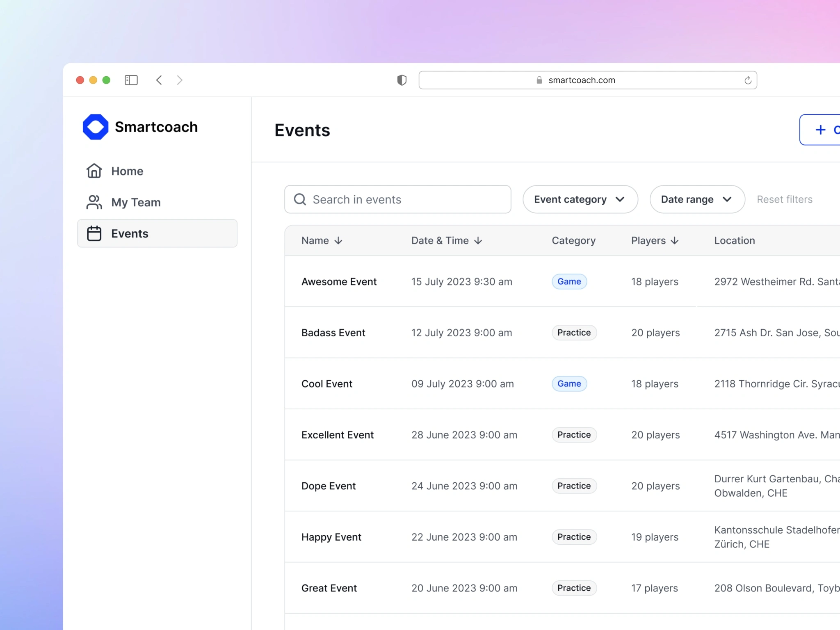Screen dimensions: 840x630
Task: Toggle the browser sidebar panel icon
Action: coord(131,80)
